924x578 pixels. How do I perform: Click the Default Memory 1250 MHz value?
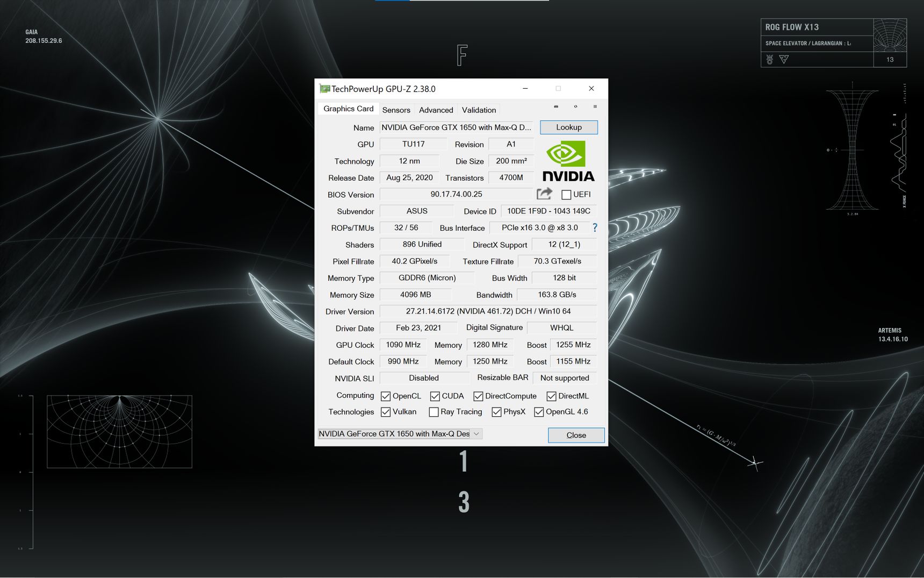coord(490,361)
